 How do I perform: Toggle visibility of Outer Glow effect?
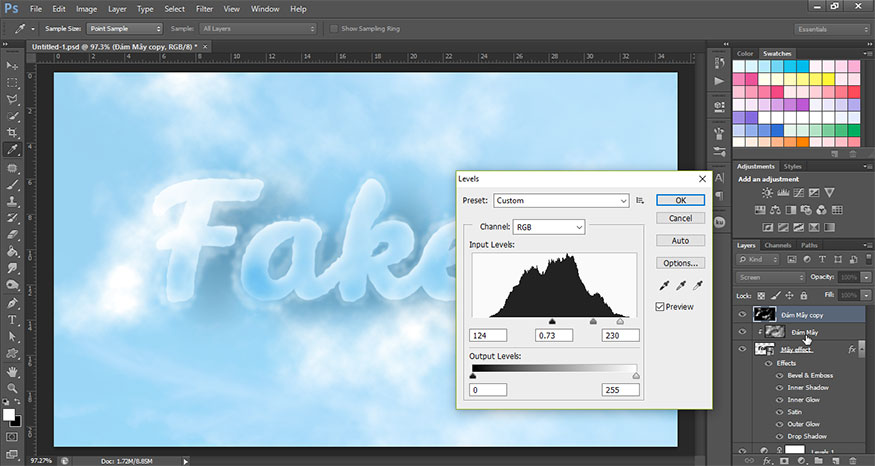click(x=780, y=424)
